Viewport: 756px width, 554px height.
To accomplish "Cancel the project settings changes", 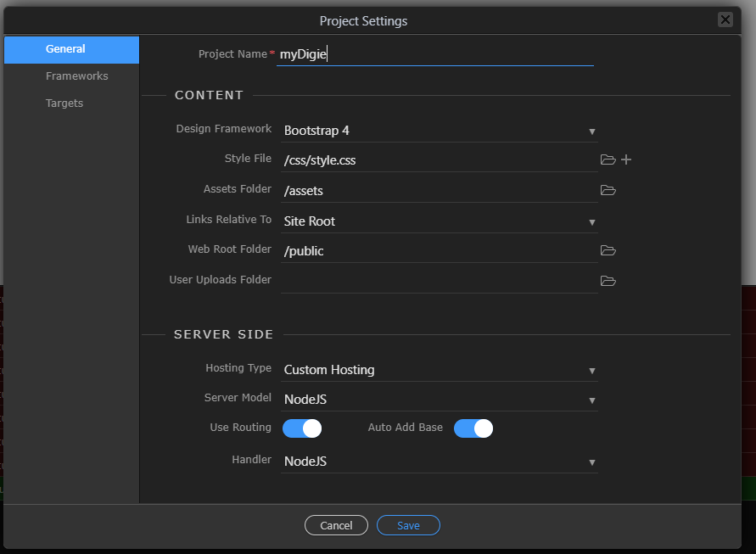I will [x=336, y=526].
